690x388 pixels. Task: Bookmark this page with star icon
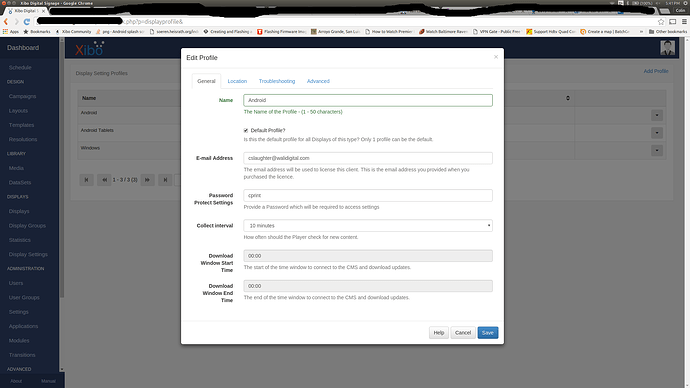pyautogui.click(x=661, y=22)
